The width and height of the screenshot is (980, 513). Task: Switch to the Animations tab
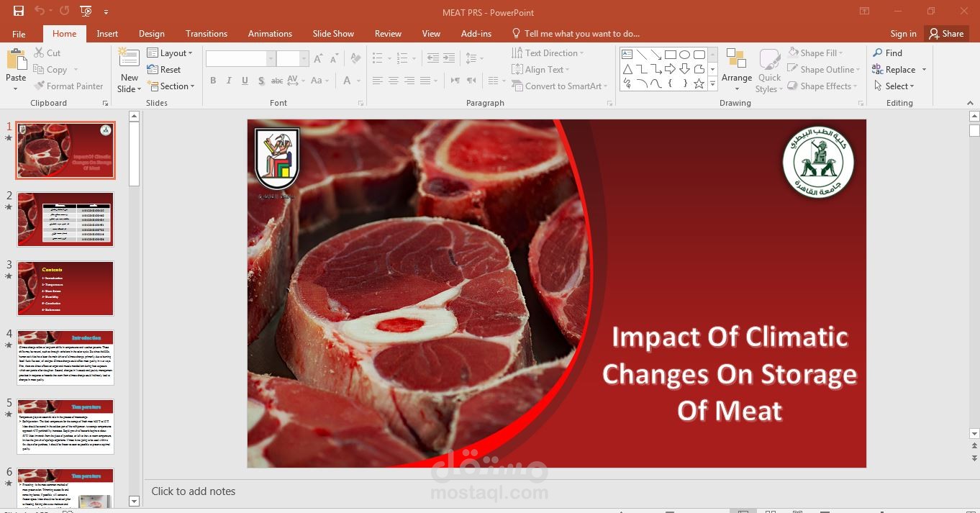[270, 34]
